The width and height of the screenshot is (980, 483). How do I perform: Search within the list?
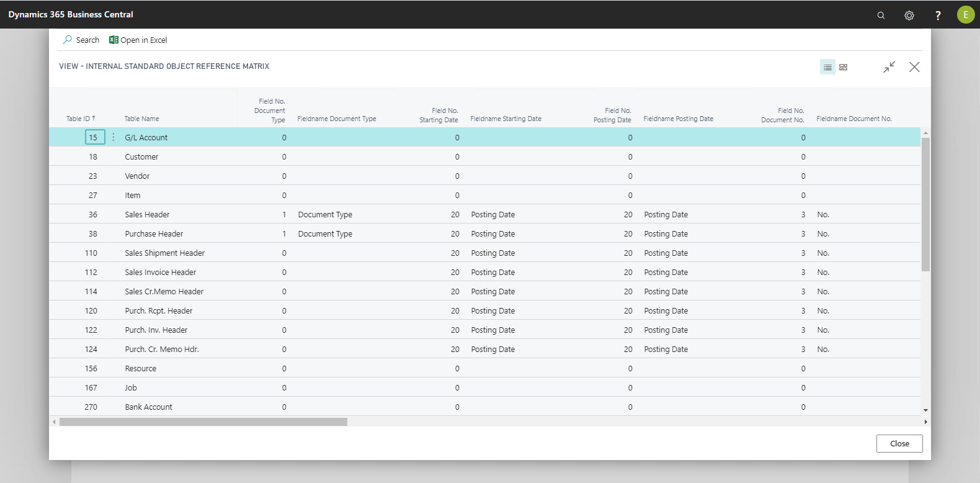tap(81, 40)
